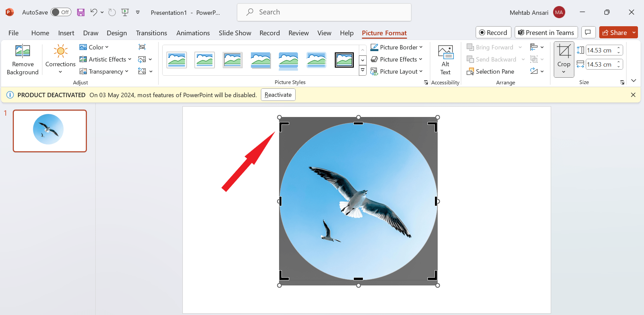Viewport: 644px width, 315px height.
Task: Open Selection Pane from Arrange group
Action: pos(490,72)
